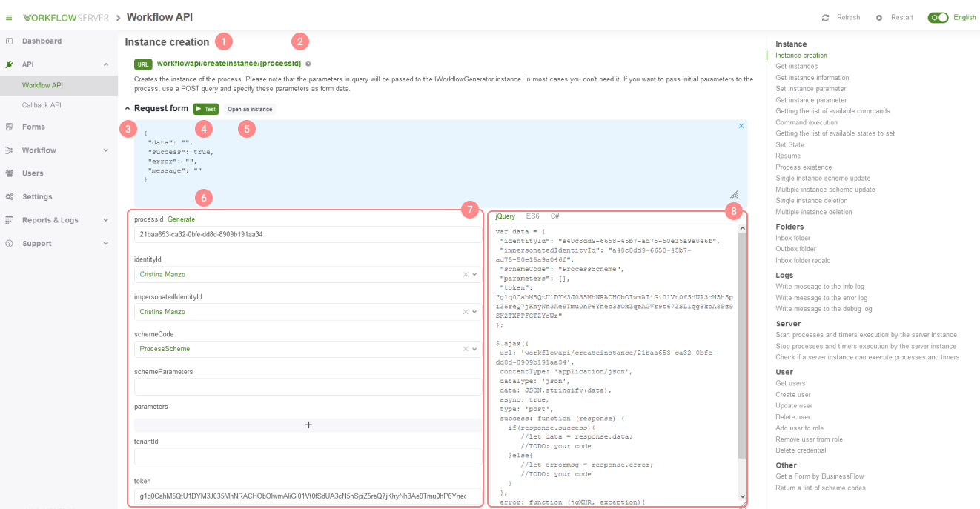Click the schemeParameters input field
Screen dimensions: 980x509
tap(308, 387)
